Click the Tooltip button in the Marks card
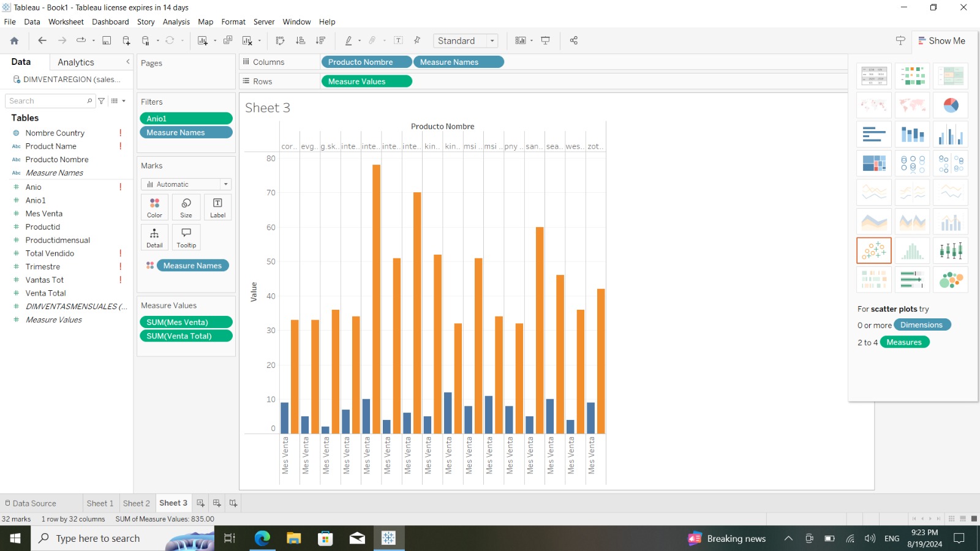Viewport: 980px width, 551px height. click(x=186, y=238)
